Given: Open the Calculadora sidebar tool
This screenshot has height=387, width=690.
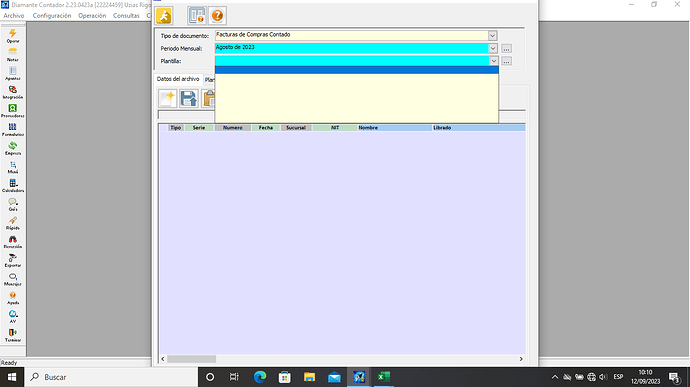Looking at the screenshot, I should click(x=13, y=185).
